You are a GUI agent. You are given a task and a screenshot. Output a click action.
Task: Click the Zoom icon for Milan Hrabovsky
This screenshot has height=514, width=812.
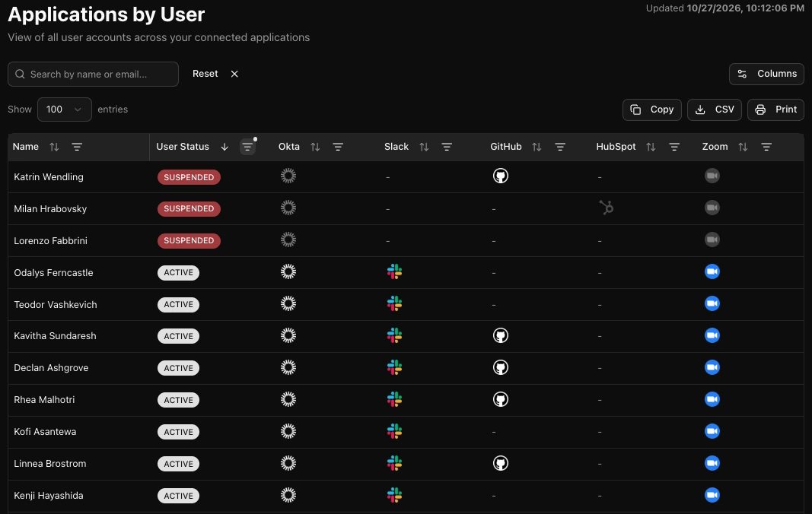pos(712,208)
